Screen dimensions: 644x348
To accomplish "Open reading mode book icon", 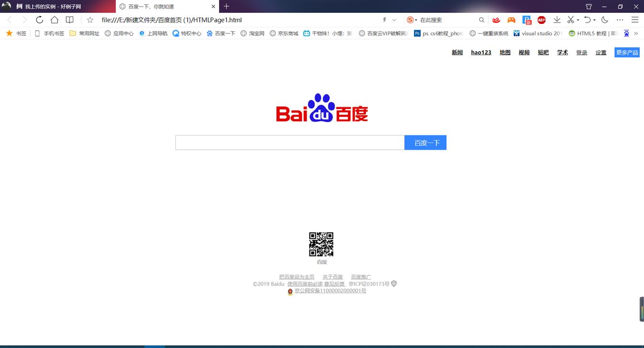I will (69, 20).
